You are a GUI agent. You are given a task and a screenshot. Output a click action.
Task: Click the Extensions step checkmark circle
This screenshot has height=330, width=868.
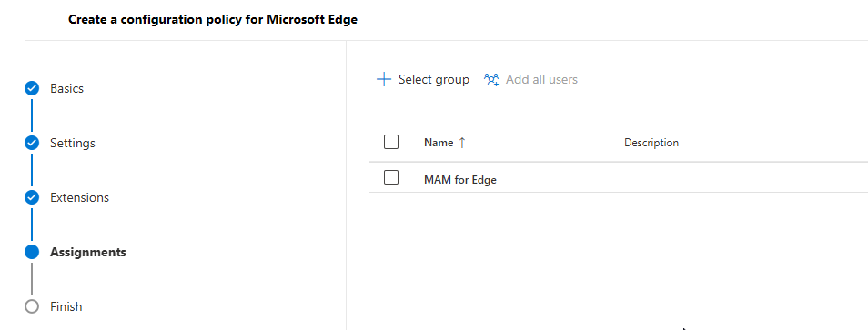[x=32, y=197]
